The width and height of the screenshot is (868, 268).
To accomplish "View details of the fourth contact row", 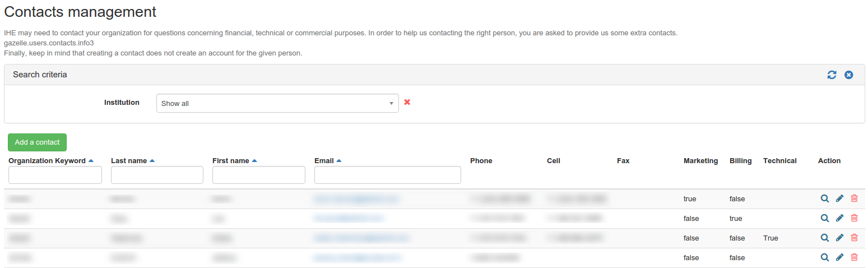I will [824, 257].
